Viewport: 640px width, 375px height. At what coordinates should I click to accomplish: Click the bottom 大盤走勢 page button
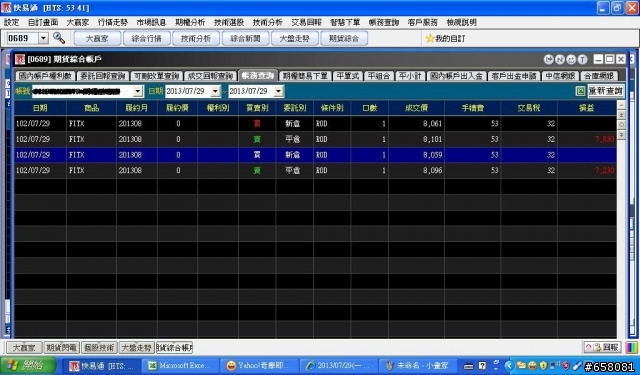[x=137, y=348]
